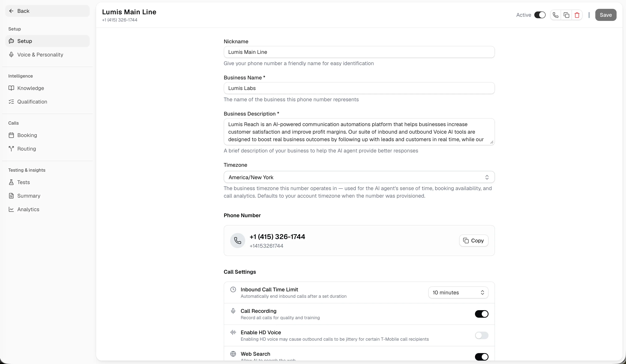The height and width of the screenshot is (364, 626).
Task: Click the red trash delete icon
Action: (x=577, y=15)
